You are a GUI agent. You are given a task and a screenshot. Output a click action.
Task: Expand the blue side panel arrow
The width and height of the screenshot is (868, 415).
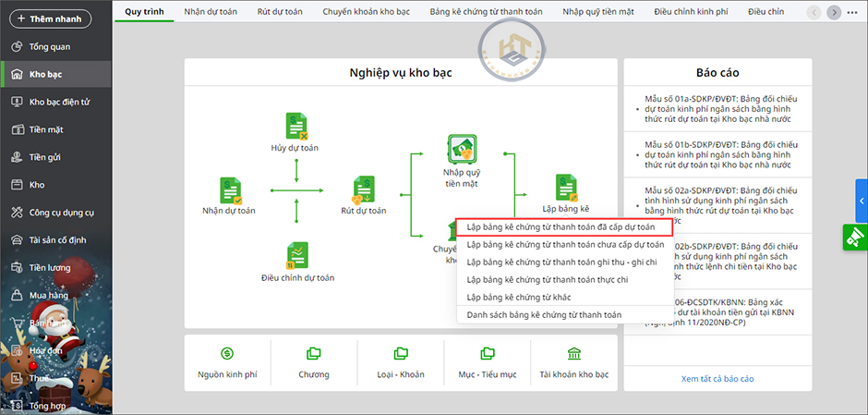tap(862, 201)
